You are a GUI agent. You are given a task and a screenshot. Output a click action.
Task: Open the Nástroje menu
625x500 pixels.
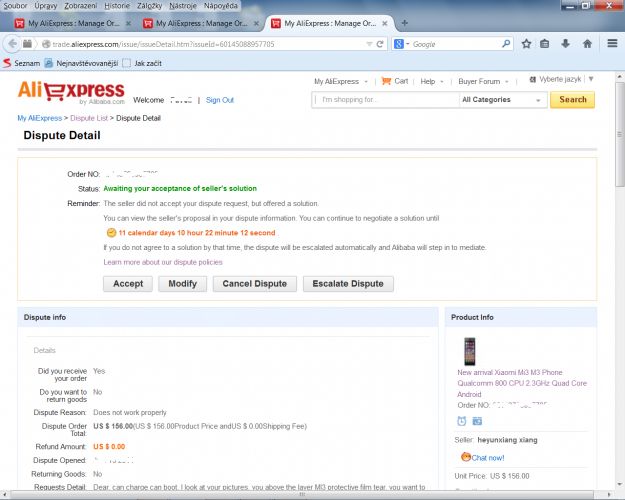tap(183, 6)
